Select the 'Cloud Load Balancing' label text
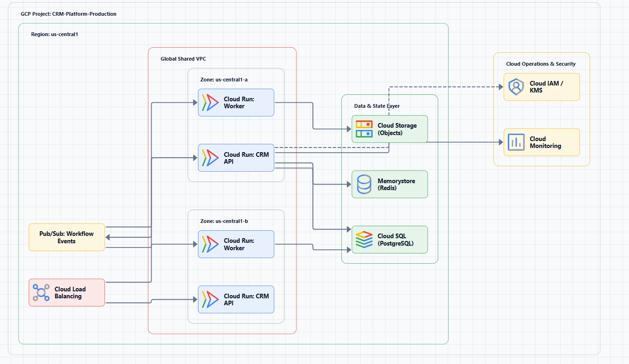Viewport: 629px width, 364px height. (x=70, y=292)
